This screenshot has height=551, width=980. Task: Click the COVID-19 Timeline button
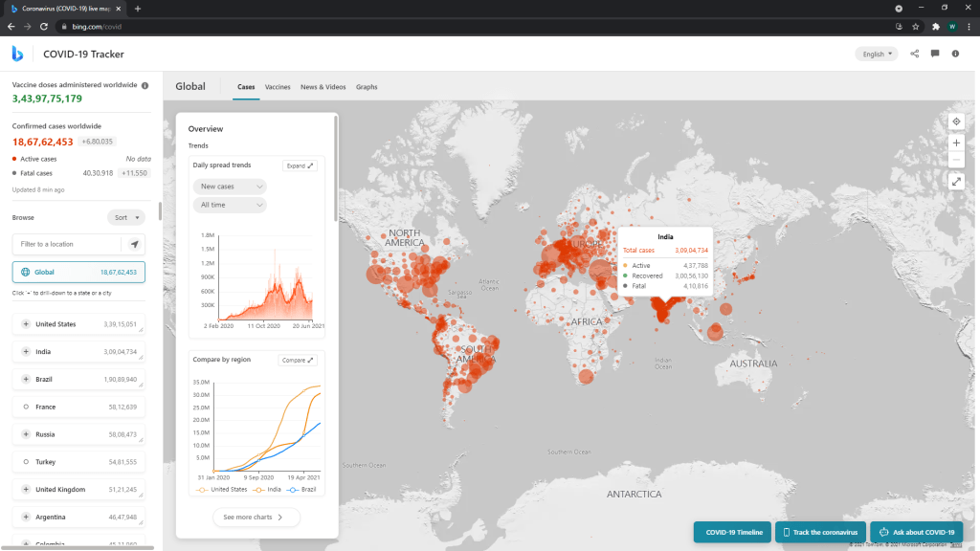click(x=733, y=532)
